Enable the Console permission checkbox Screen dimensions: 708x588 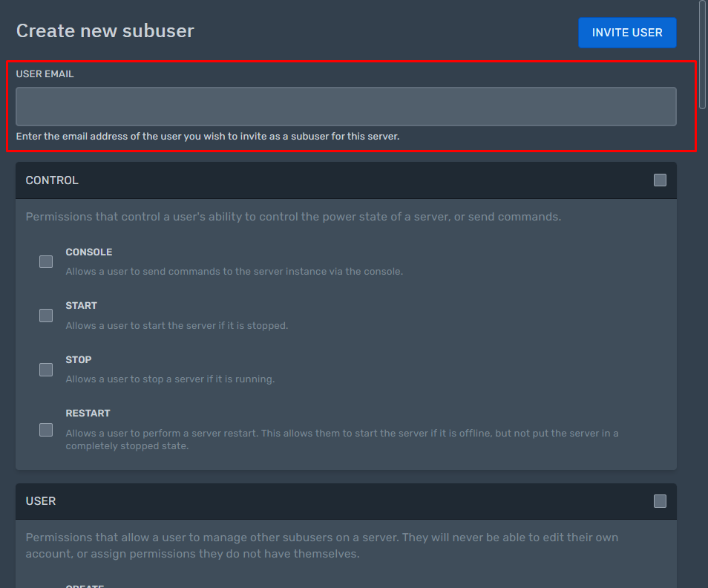[x=46, y=261]
